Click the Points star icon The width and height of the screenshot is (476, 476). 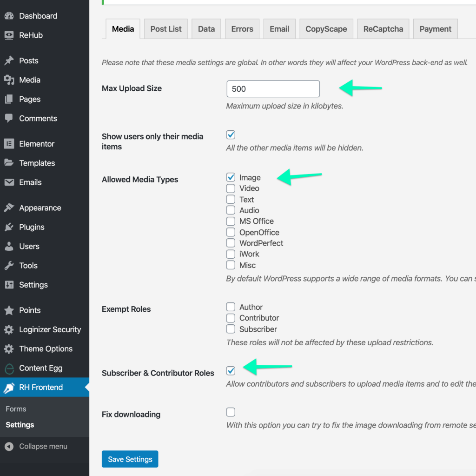click(x=9, y=310)
